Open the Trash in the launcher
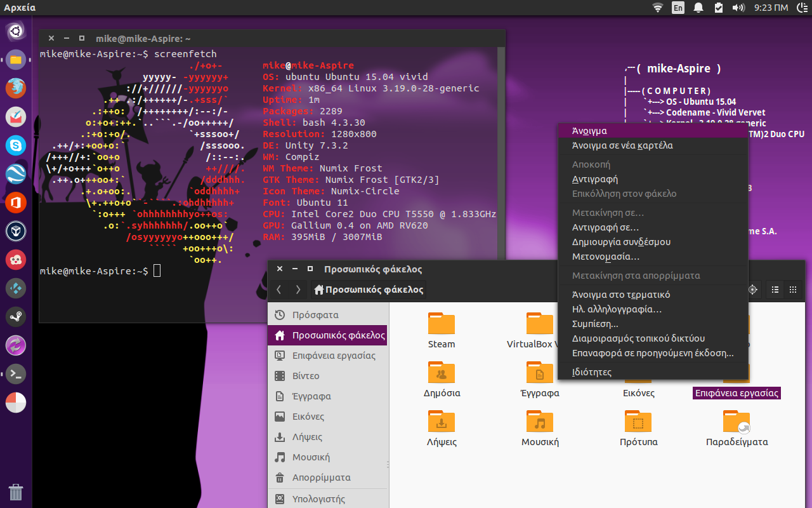Viewport: 812px width, 508px height. (x=16, y=492)
